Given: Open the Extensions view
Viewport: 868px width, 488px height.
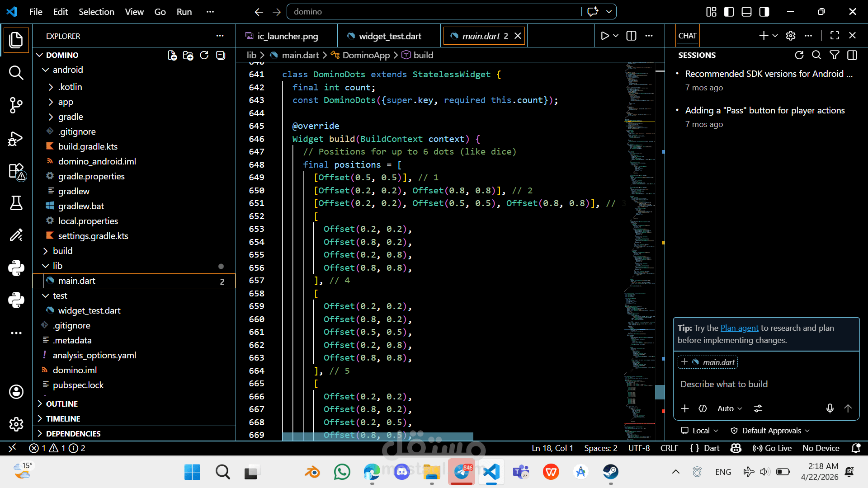Looking at the screenshot, I should click(16, 171).
